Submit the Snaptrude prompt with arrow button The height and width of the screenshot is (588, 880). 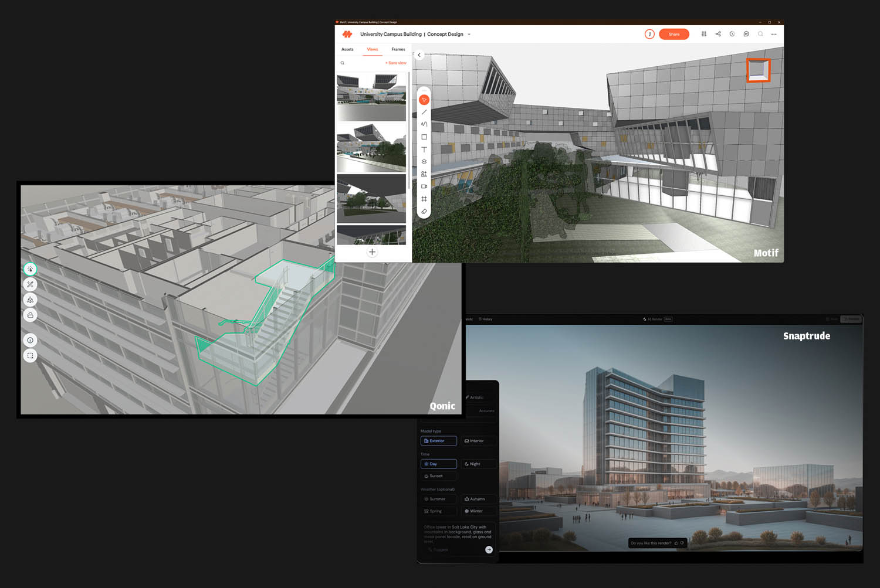(x=489, y=550)
